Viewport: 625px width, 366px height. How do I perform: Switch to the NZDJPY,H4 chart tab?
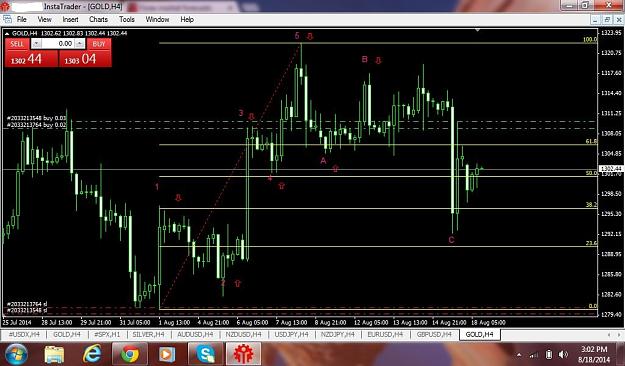[338, 335]
